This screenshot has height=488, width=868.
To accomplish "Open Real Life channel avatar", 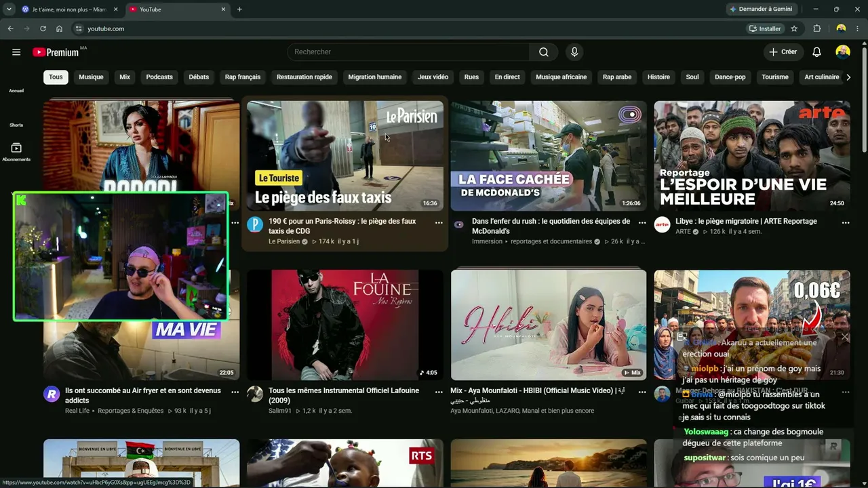I will [52, 394].
